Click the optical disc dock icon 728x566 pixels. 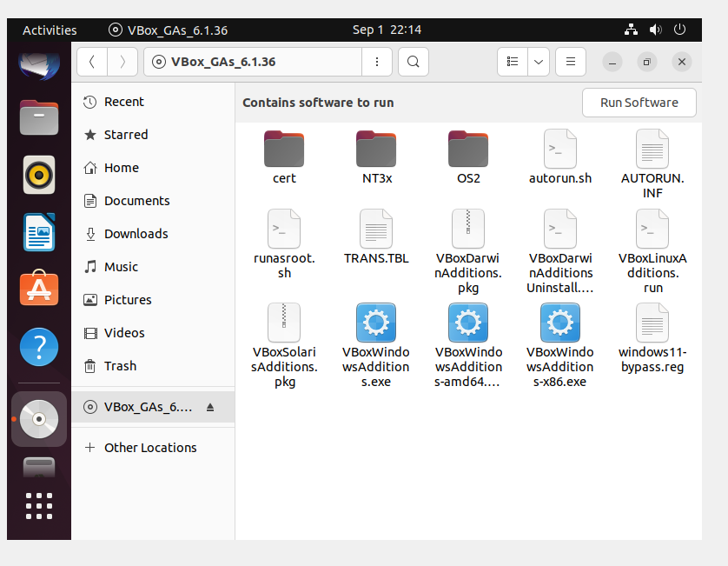39,419
